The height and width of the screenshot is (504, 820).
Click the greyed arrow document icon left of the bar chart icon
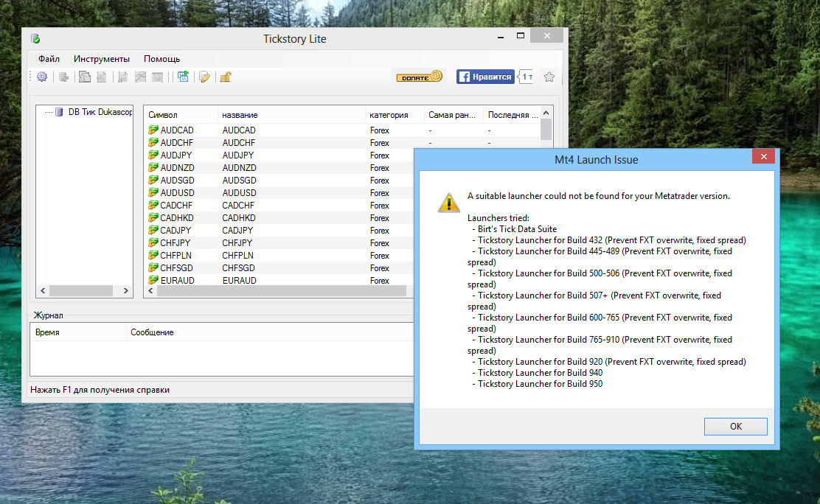102,77
